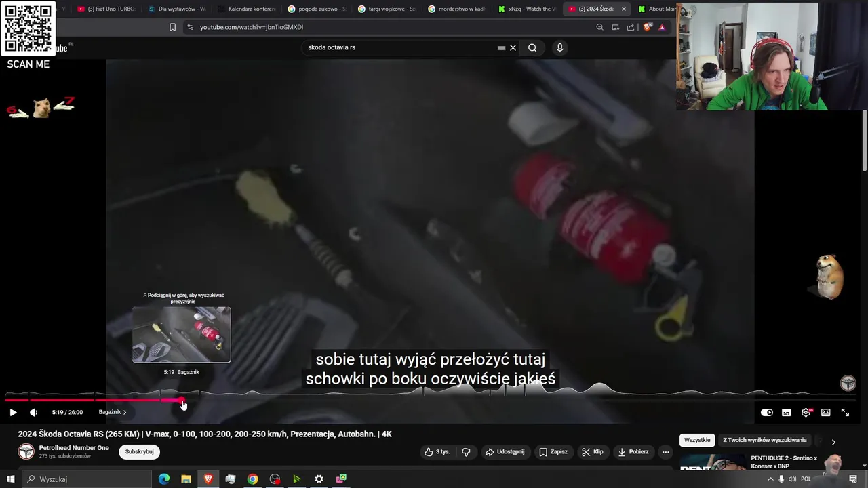The image size is (868, 488).
Task: Open Windows Start menu
Action: [10, 479]
